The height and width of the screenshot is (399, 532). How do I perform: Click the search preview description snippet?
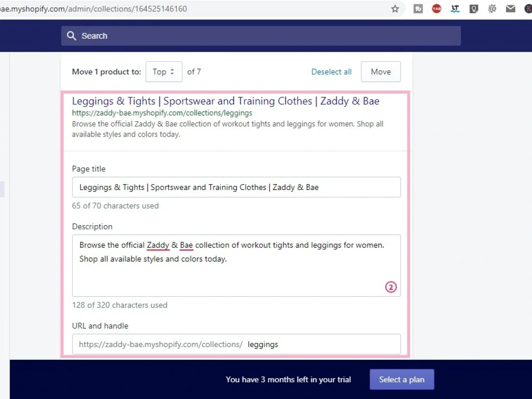(228, 129)
